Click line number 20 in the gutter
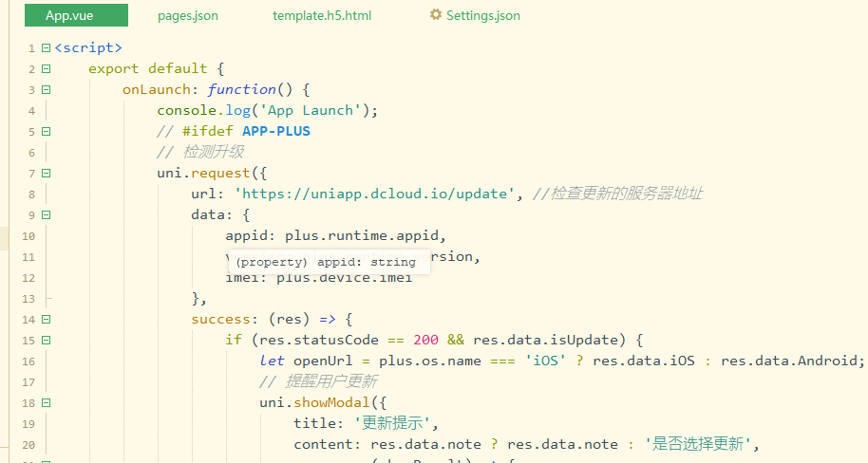Image resolution: width=868 pixels, height=463 pixels. point(27,444)
